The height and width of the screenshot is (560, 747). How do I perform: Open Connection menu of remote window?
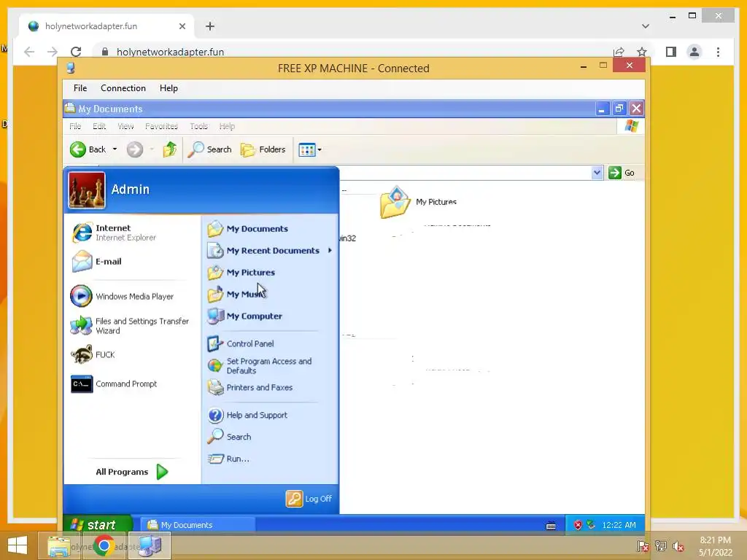tap(123, 88)
